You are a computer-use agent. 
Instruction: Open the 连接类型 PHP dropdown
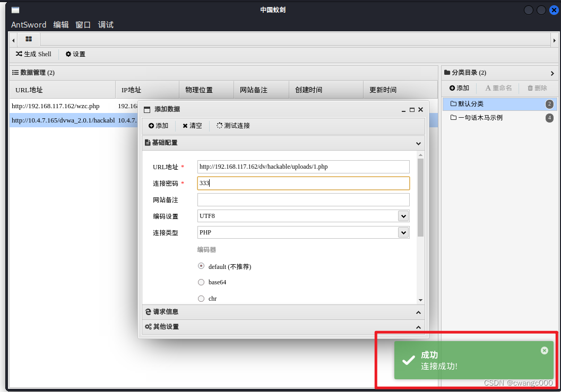coord(403,232)
